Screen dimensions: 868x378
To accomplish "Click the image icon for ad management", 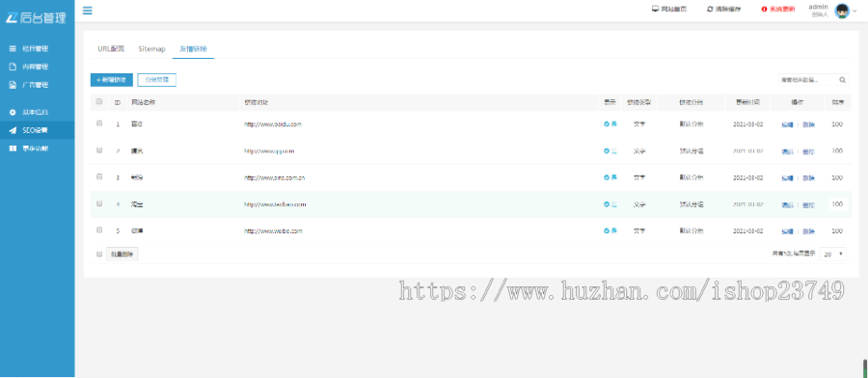I will pyautogui.click(x=13, y=85).
